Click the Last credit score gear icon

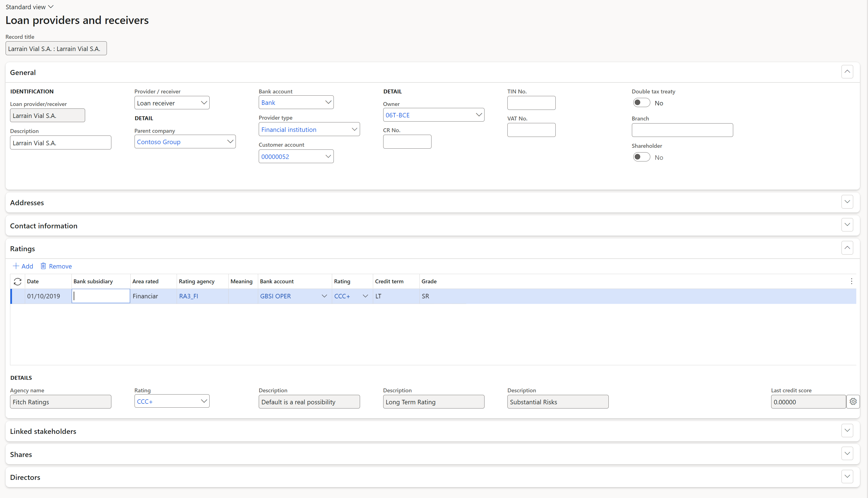(853, 402)
